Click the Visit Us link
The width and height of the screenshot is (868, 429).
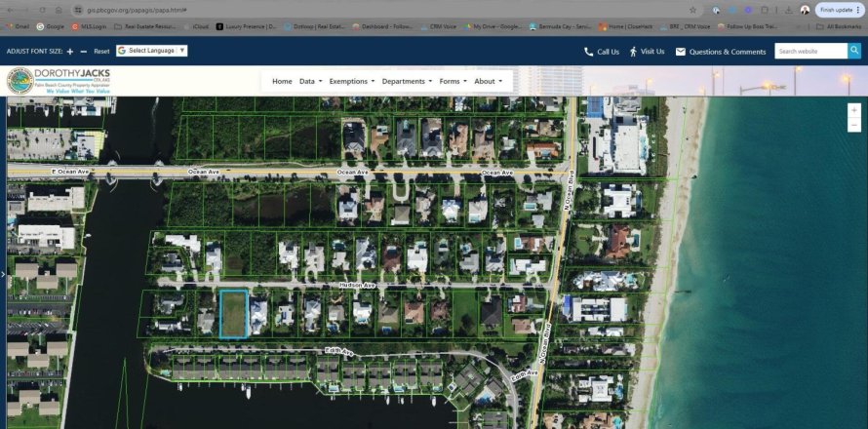[647, 52]
